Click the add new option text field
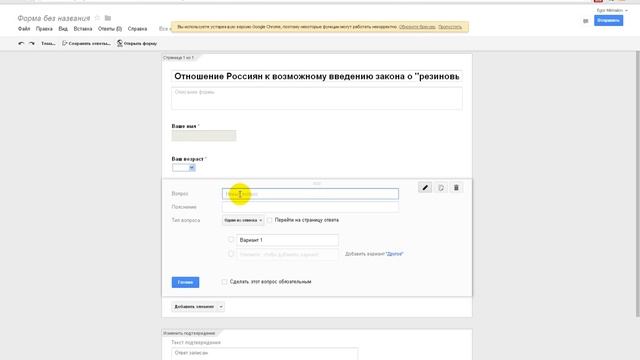This screenshot has width=640, height=360. [x=287, y=254]
